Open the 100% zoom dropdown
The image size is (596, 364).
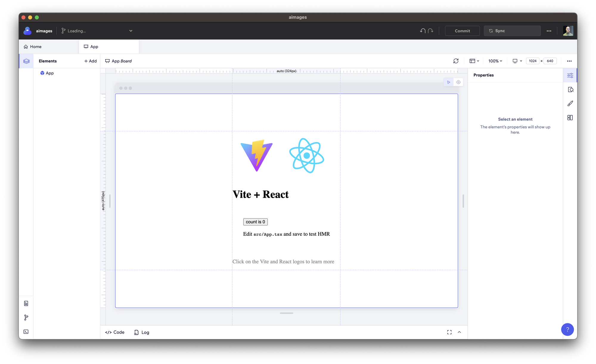[x=495, y=61]
